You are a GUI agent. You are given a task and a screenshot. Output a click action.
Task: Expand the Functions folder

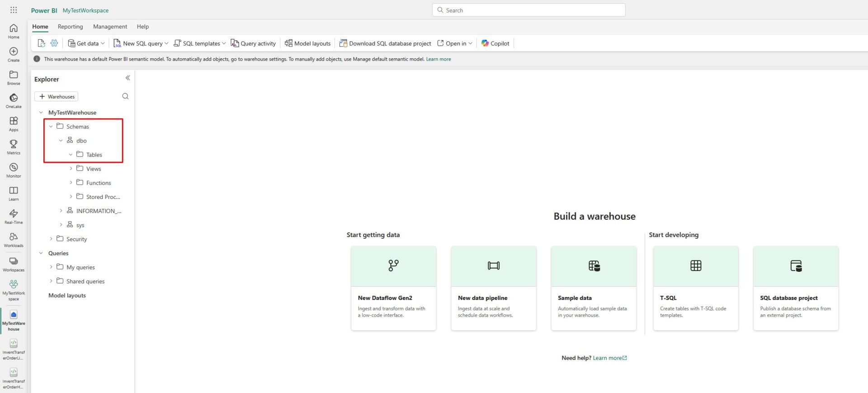[71, 182]
